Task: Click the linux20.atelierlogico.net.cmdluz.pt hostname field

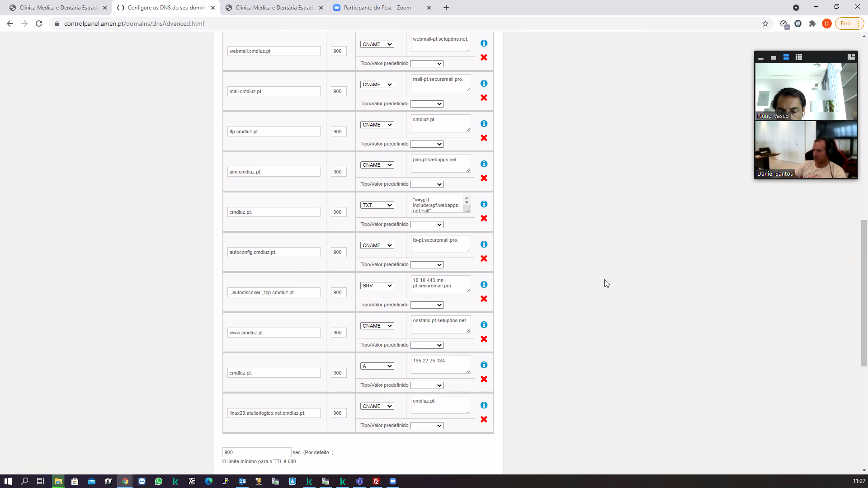Action: (274, 413)
